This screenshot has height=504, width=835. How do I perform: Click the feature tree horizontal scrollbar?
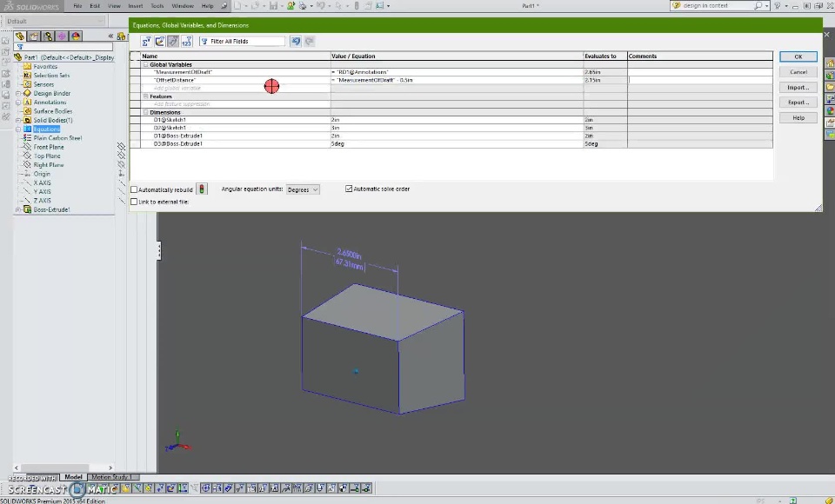coord(63,468)
